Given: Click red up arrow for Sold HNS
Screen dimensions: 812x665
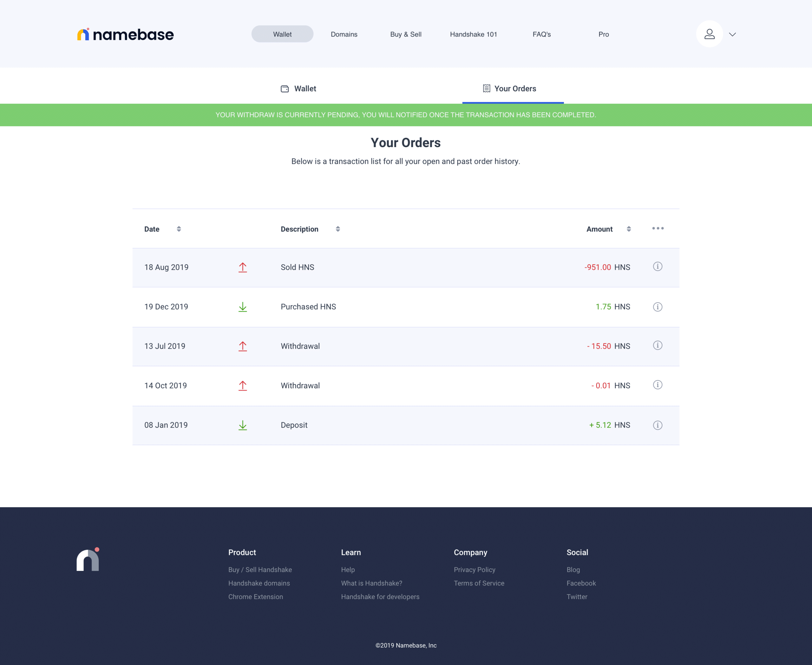Looking at the screenshot, I should [x=243, y=268].
